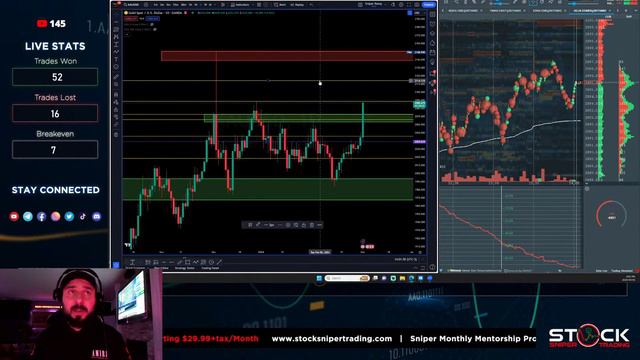Viewport: 640px width, 360px height.
Task: Click the red Sell price button
Action: [x=131, y=18]
